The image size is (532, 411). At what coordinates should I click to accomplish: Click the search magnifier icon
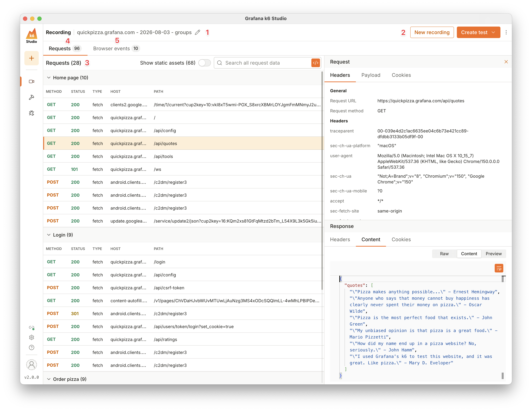tap(220, 63)
